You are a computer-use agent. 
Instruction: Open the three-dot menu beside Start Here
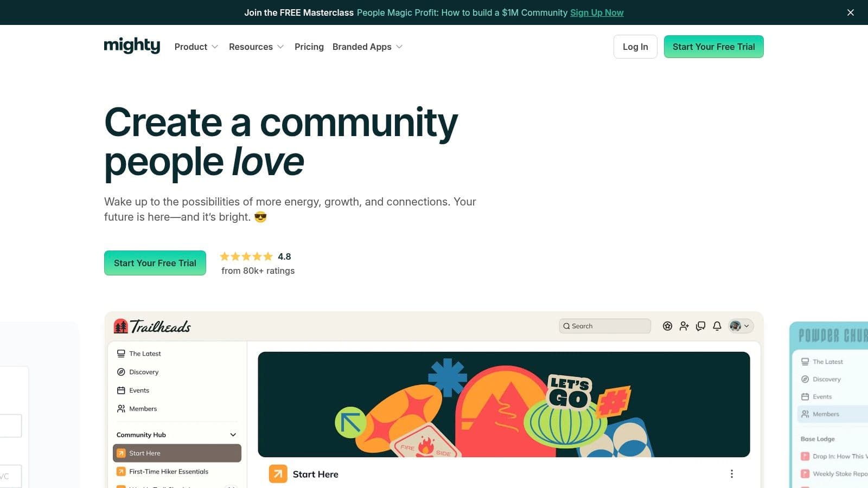click(731, 474)
